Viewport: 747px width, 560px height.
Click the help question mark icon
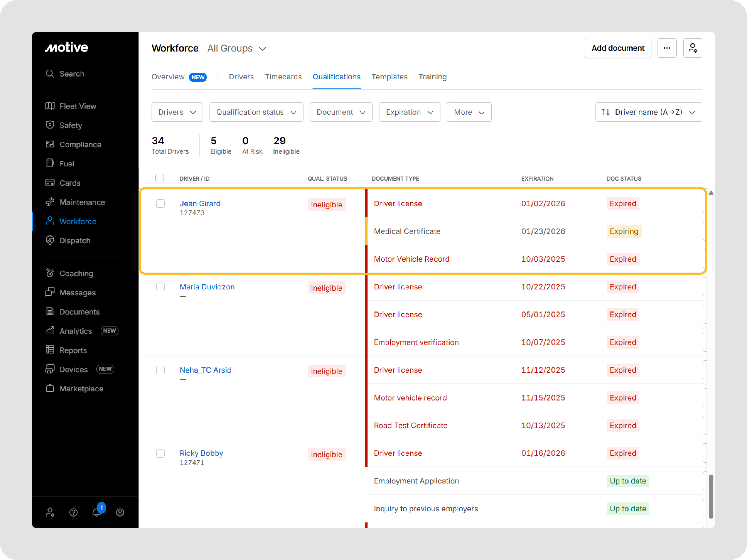point(73,513)
